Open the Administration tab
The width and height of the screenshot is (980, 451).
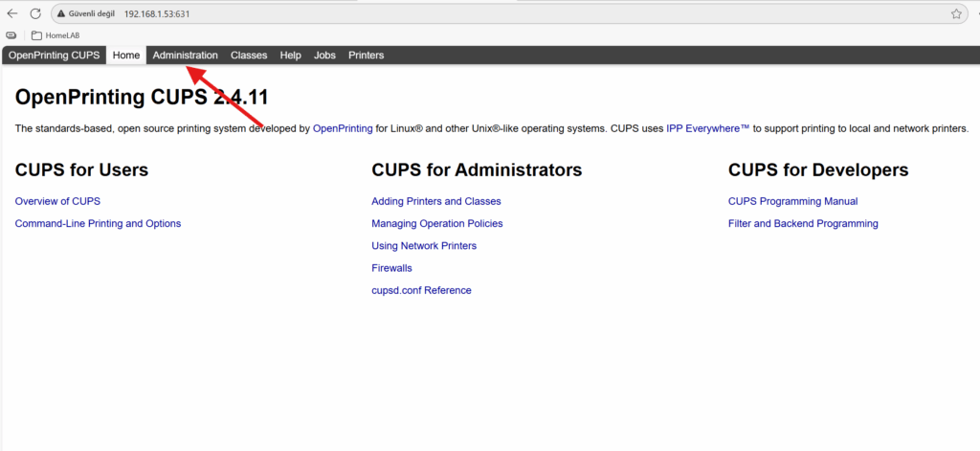[185, 56]
